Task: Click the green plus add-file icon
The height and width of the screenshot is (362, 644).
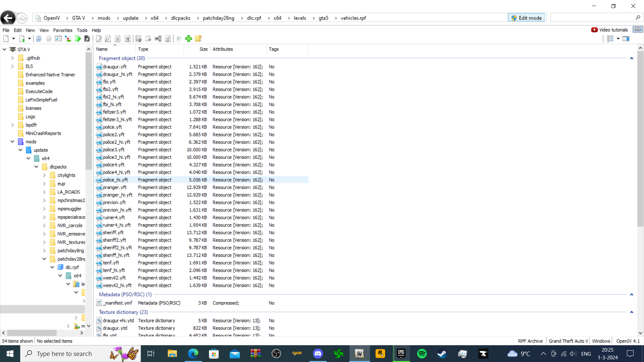Action: 189,39
